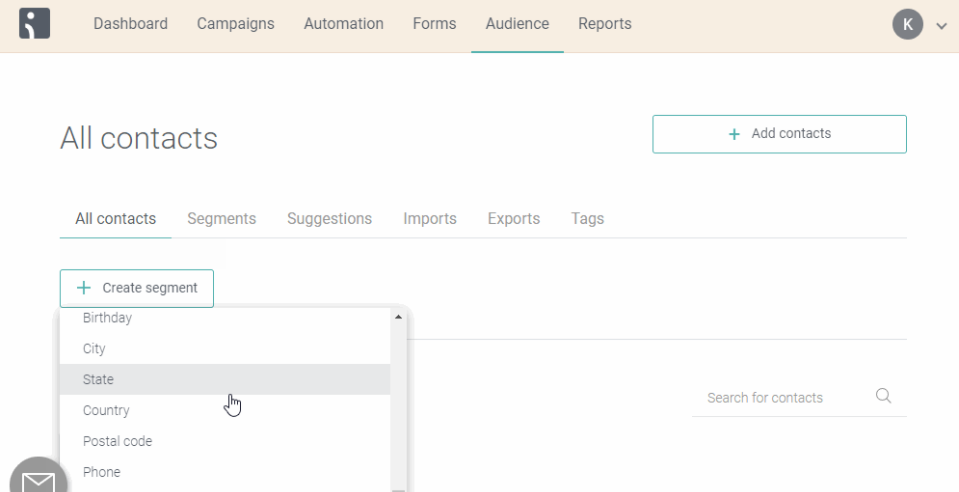Choose Phone from the list
This screenshot has width=959, height=492.
pos(101,473)
